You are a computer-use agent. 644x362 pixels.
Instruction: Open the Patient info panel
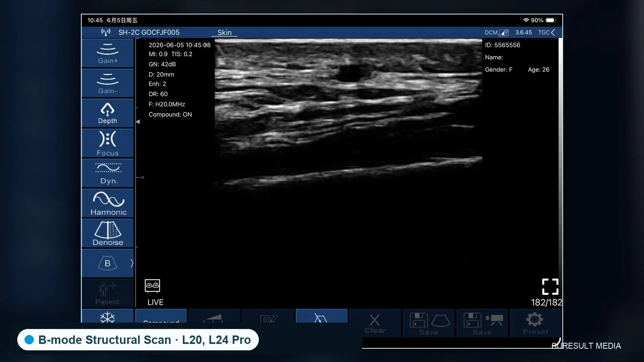pos(107,293)
